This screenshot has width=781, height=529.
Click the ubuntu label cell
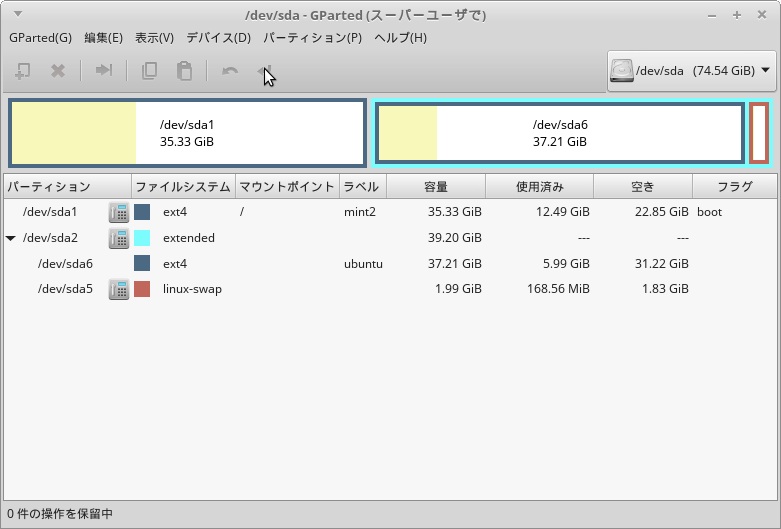[363, 264]
